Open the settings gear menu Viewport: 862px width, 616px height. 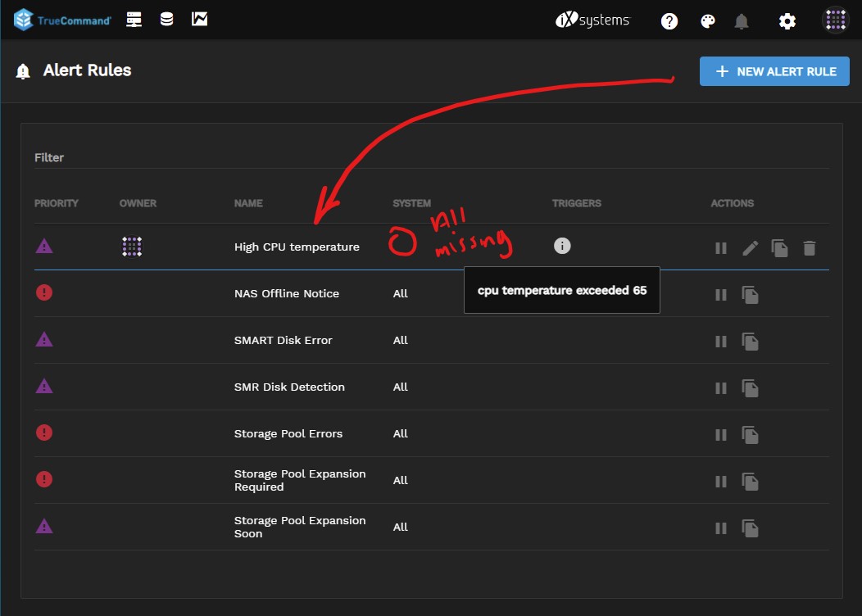[787, 20]
